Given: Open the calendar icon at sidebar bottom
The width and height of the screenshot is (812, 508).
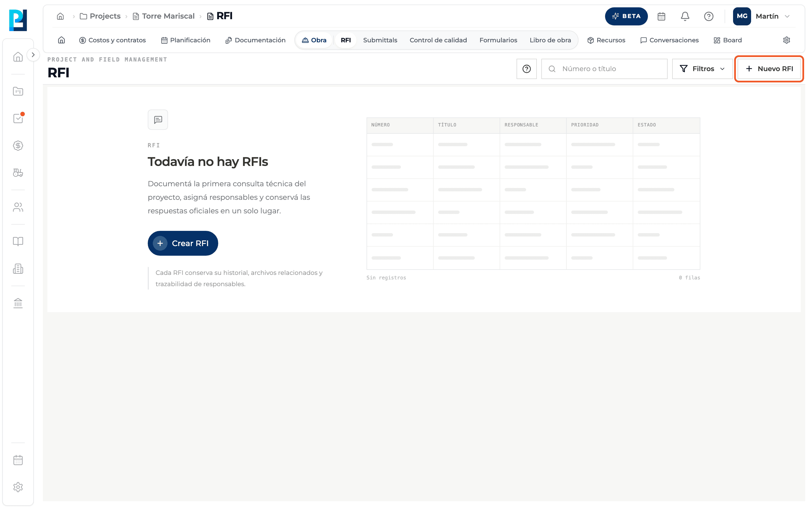Looking at the screenshot, I should 18,460.
